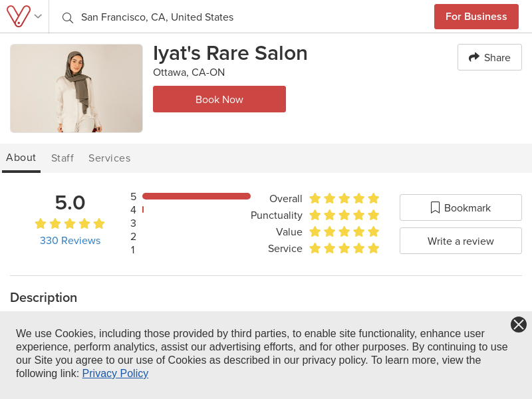532x399 pixels.
Task: View the 330 Reviews link
Action: 70,241
